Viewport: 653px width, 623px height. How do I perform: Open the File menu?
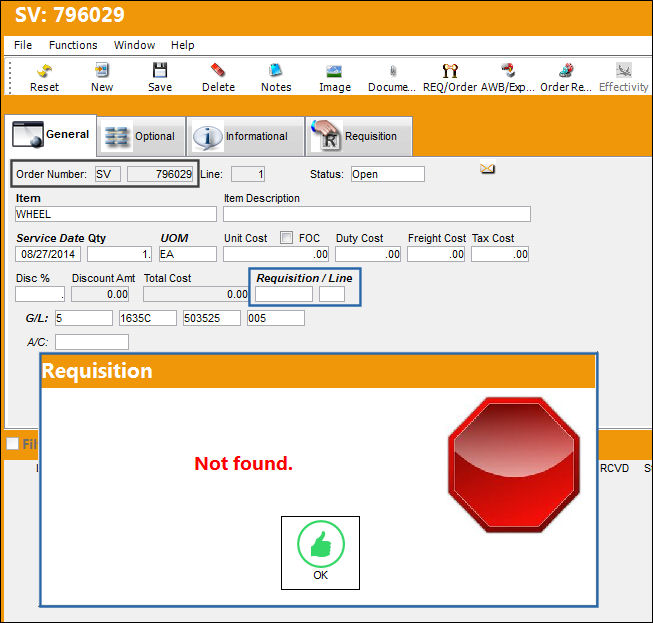[x=23, y=45]
